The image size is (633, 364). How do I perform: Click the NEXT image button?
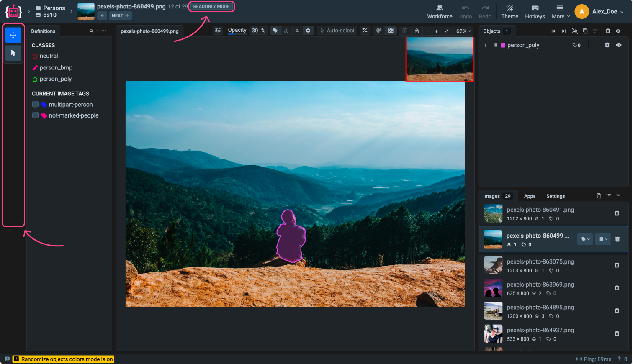point(120,15)
